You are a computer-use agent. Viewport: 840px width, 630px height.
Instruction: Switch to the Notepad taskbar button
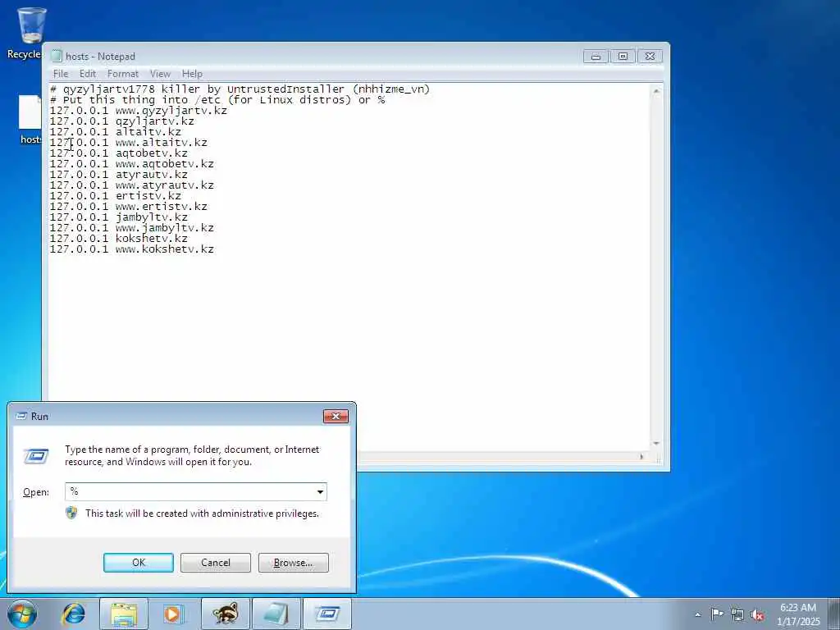pyautogui.click(x=276, y=614)
